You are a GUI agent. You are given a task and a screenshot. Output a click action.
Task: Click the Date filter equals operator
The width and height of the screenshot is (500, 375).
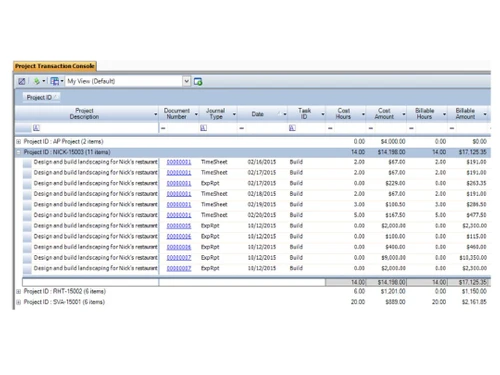(x=242, y=128)
